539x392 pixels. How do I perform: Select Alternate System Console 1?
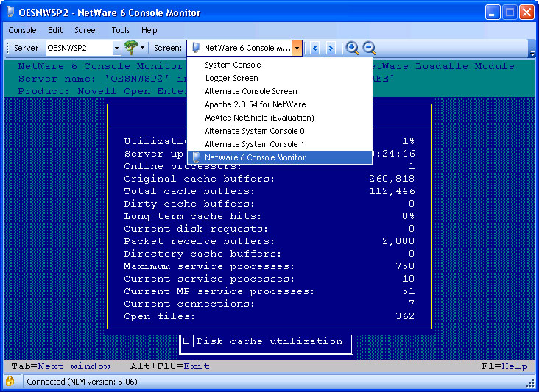click(280, 144)
